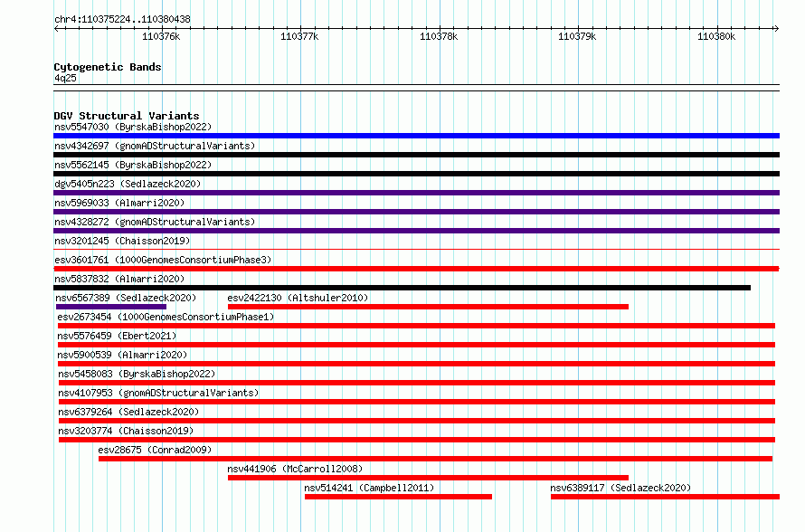Open the nsv5547030 (ByrskaBishop2022) label
Screen dimensions: 805x532
coord(133,127)
